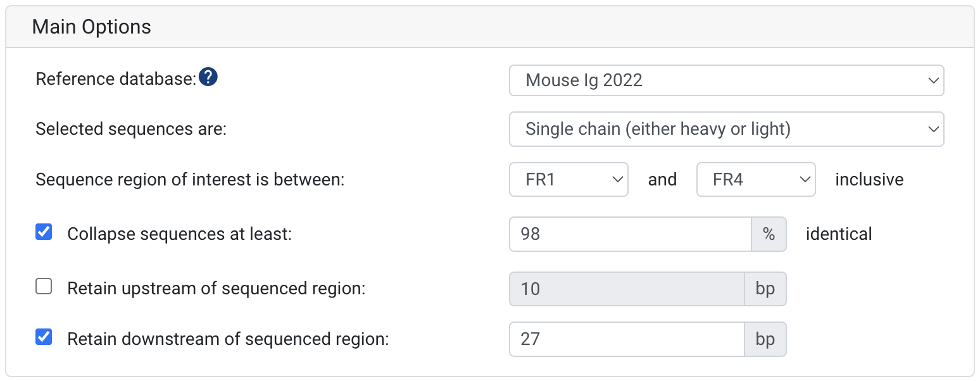Enable Retain upstream of sequenced region checkbox
The image size is (980, 381).
(x=44, y=287)
